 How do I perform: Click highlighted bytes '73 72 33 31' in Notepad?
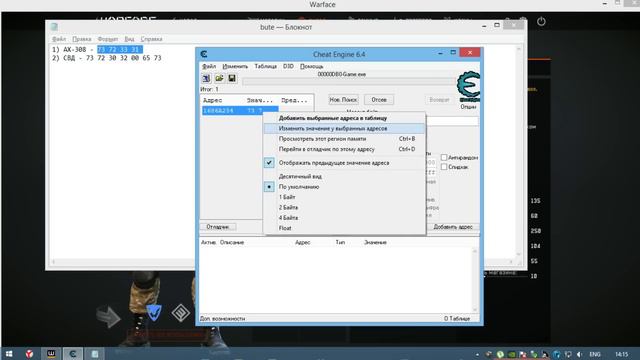point(120,49)
